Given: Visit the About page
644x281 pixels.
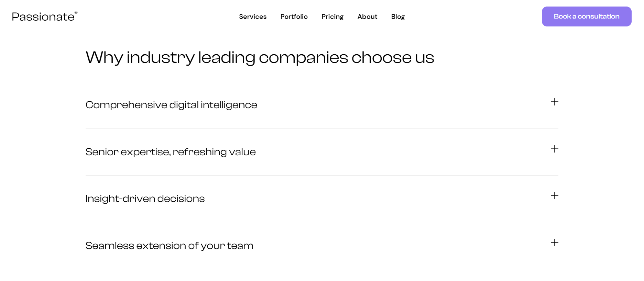Looking at the screenshot, I should [x=367, y=16].
